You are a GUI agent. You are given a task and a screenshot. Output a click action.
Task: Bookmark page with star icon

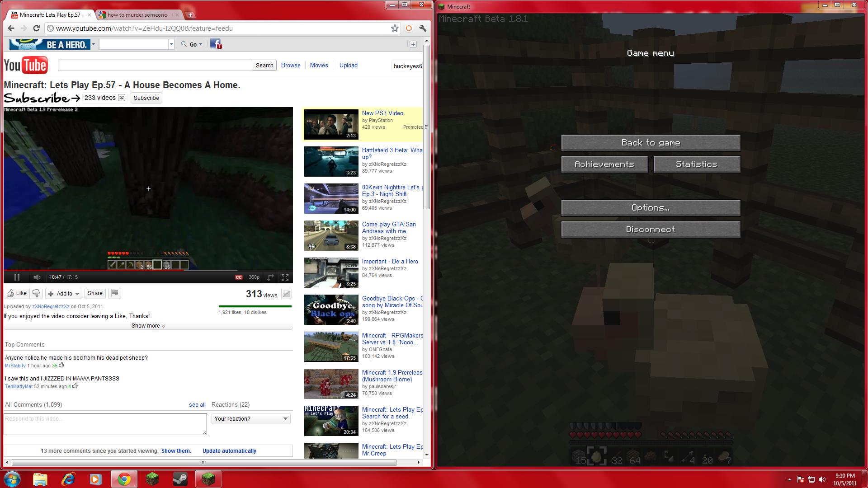click(395, 28)
